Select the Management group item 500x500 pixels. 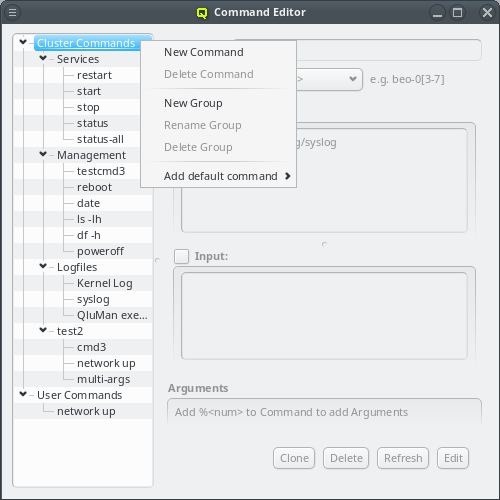coord(91,155)
